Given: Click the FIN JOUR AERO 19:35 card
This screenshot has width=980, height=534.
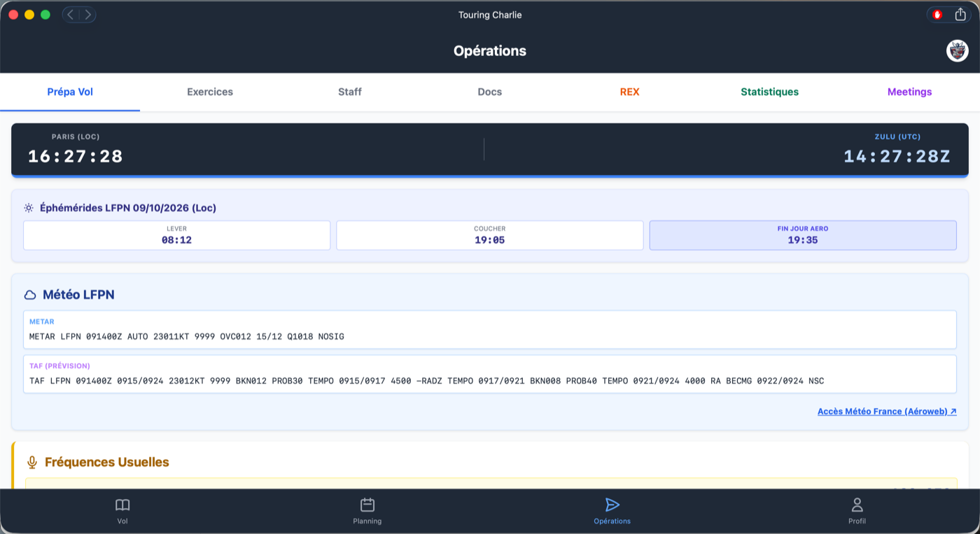Looking at the screenshot, I should point(803,235).
